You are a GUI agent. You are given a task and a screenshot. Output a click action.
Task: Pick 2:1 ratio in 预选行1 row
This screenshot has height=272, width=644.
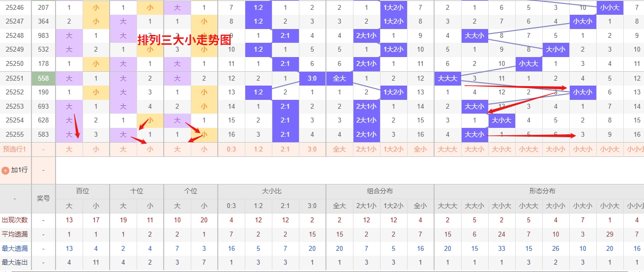coord(285,149)
